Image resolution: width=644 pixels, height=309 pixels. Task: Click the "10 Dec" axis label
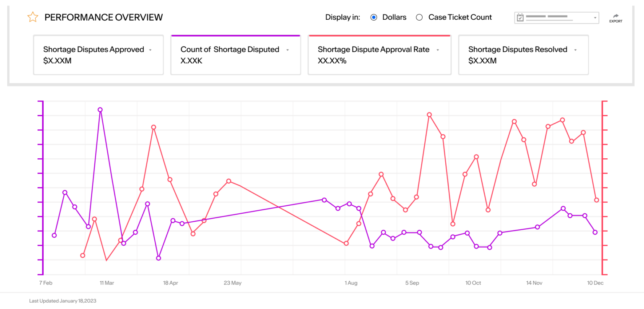point(595,283)
